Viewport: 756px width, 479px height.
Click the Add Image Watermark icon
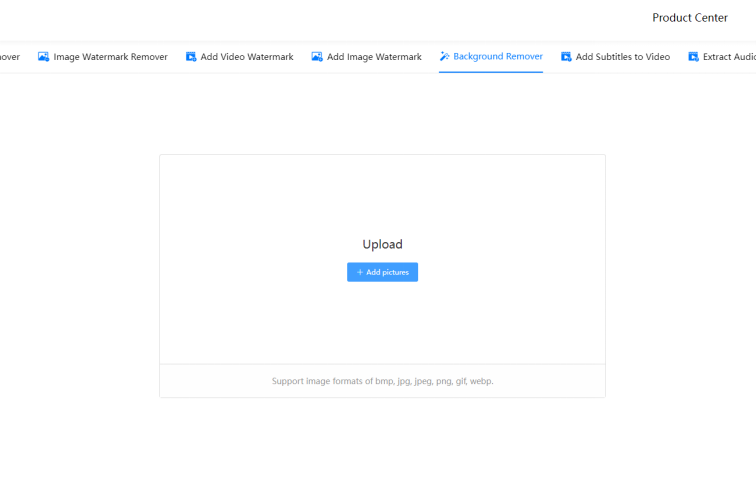coord(317,57)
